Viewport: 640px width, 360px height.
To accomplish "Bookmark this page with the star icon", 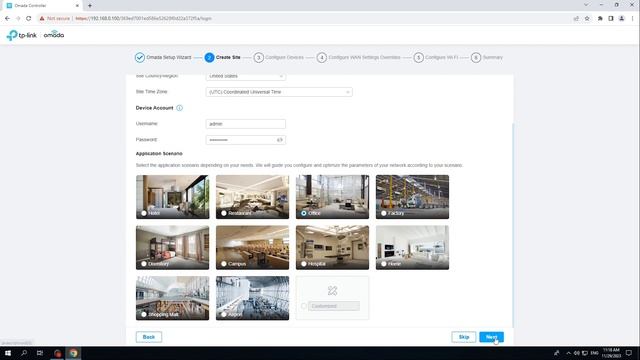I will click(587, 18).
